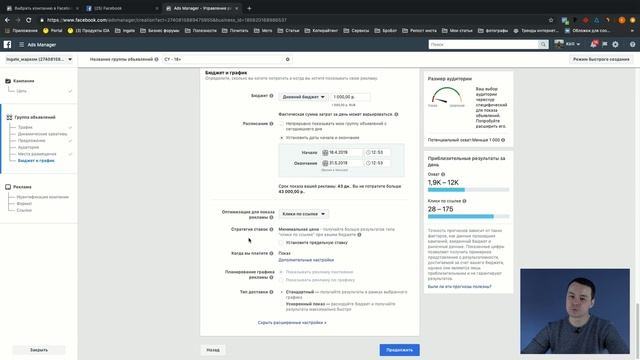Click the clock icon in the start time field
640x360 pixels.
coord(368,152)
